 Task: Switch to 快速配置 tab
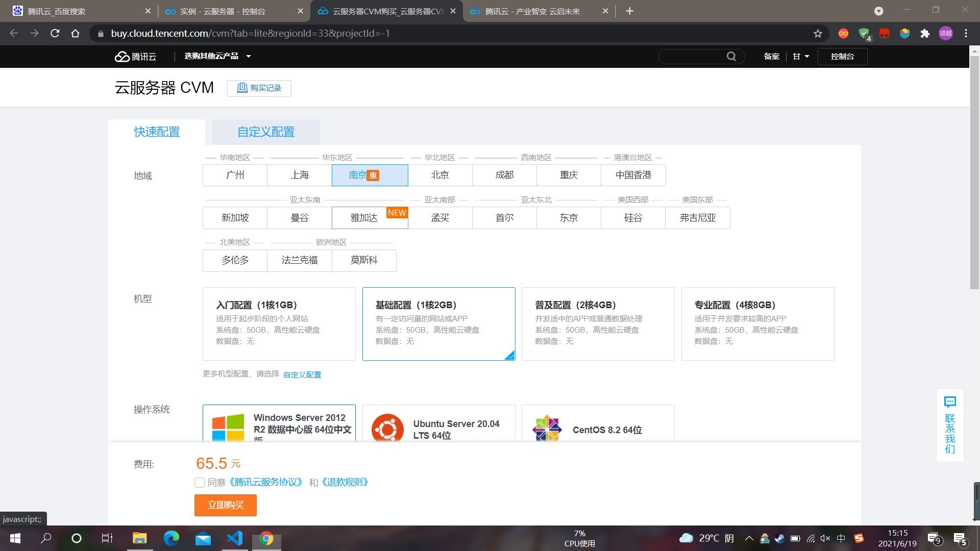(157, 132)
